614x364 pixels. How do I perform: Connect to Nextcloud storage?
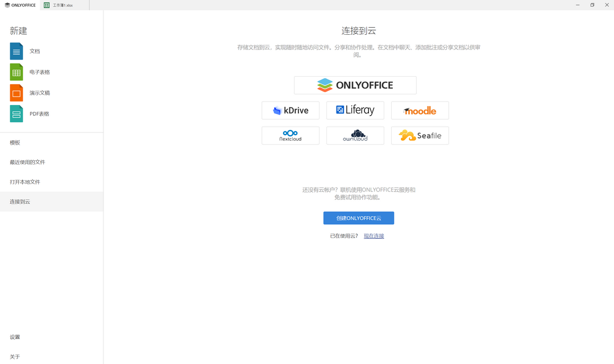coord(290,135)
